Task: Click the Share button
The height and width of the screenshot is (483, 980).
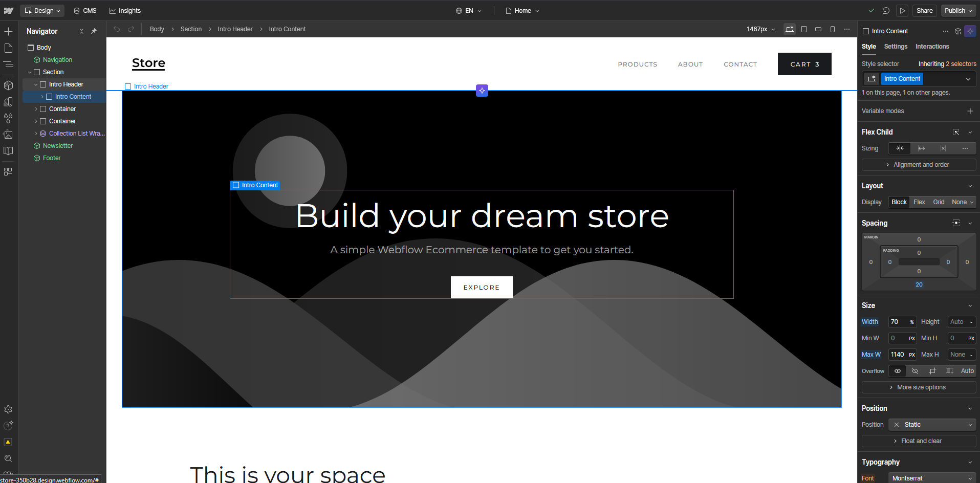Action: [924, 10]
